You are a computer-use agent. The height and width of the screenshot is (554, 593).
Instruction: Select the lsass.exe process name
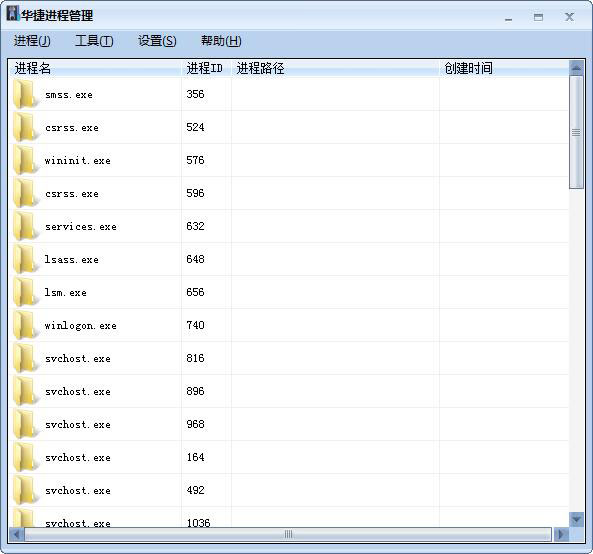pyautogui.click(x=71, y=259)
